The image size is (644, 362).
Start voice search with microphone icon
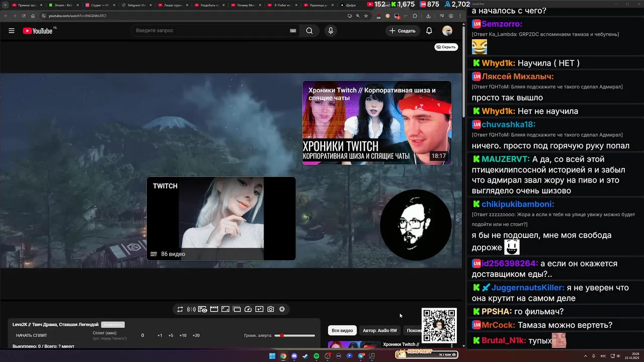coord(331,31)
